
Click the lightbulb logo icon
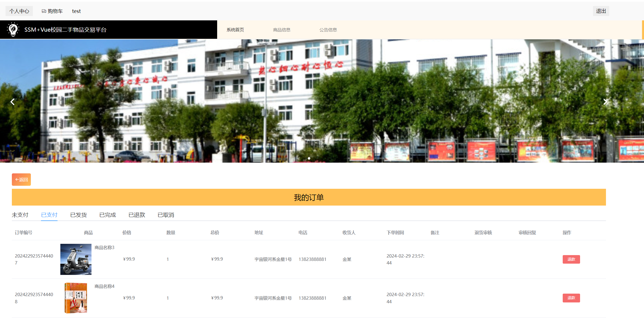13,29
